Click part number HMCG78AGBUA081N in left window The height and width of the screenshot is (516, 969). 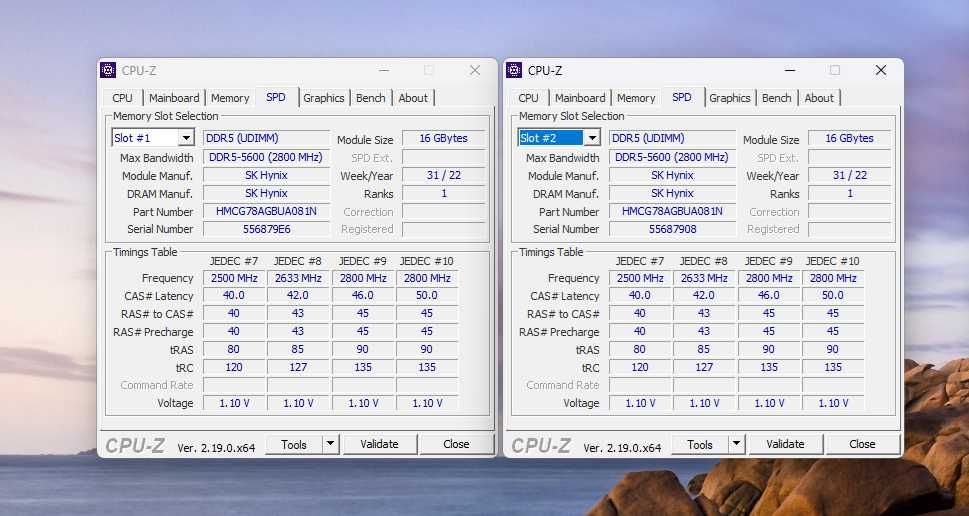click(x=266, y=211)
